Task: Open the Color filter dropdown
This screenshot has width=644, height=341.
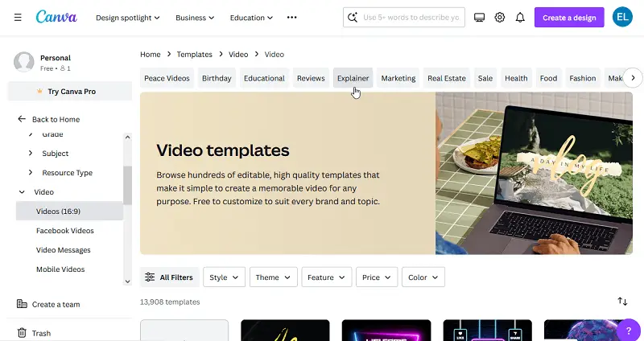Action: tap(423, 277)
